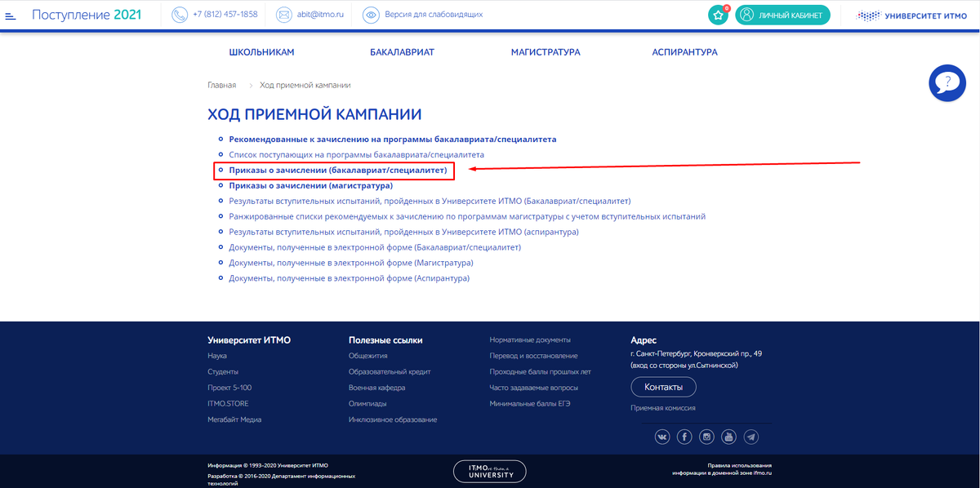Click the floating question mark help icon

(947, 82)
